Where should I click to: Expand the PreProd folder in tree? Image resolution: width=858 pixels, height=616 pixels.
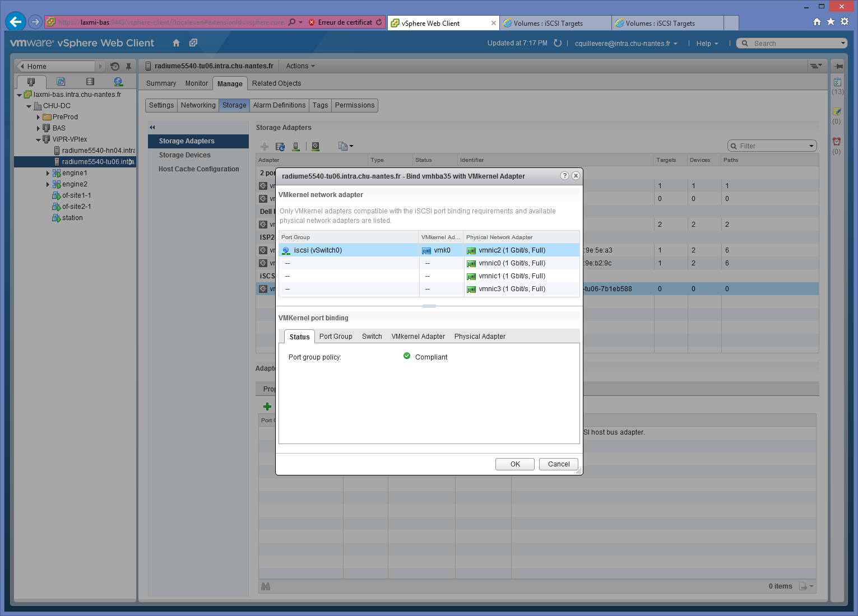38,117
